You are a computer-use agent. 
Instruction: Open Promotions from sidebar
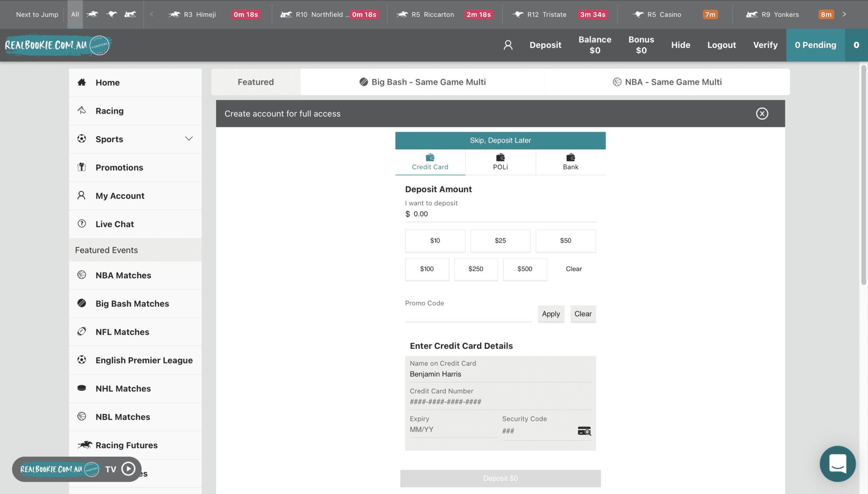pyautogui.click(x=135, y=167)
